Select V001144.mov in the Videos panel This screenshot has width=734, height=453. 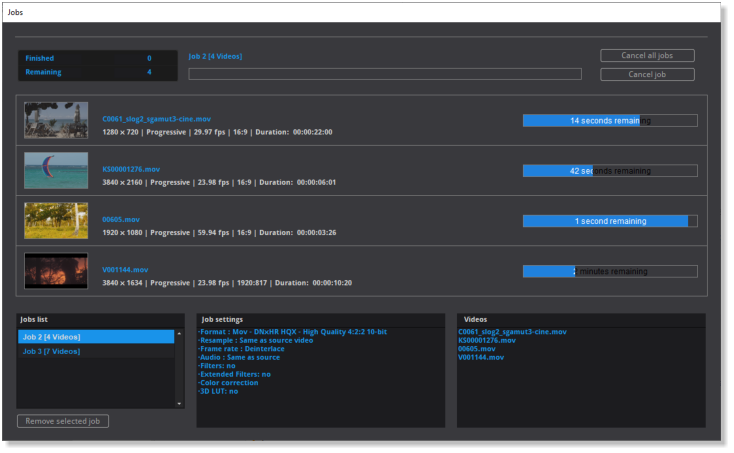481,357
